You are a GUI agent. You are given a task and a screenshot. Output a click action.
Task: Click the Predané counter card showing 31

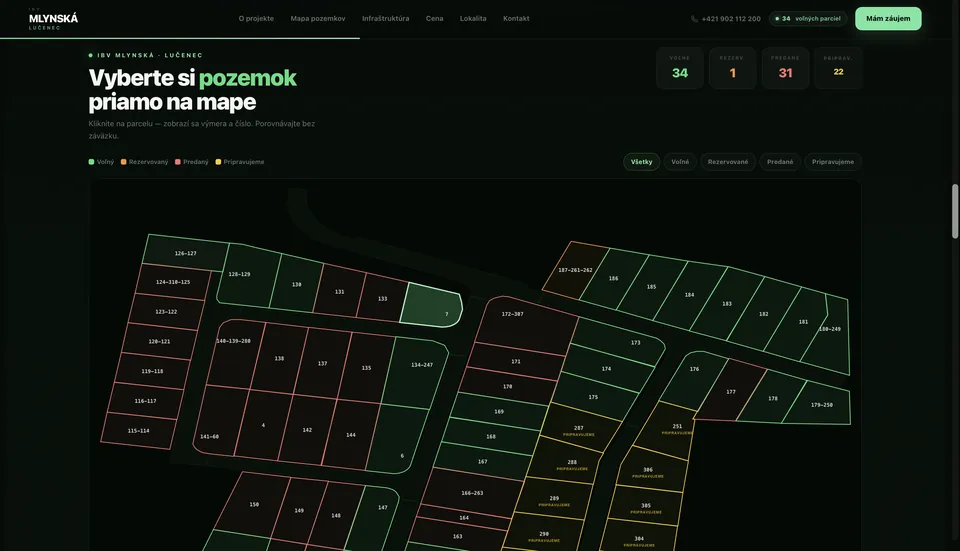click(x=786, y=68)
